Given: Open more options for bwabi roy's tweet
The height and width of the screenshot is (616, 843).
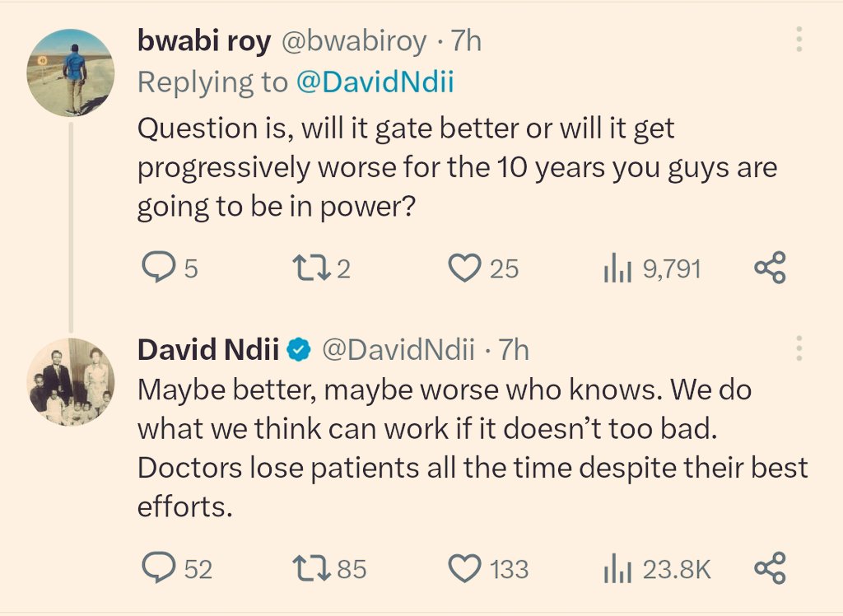Looking at the screenshot, I should (x=798, y=41).
